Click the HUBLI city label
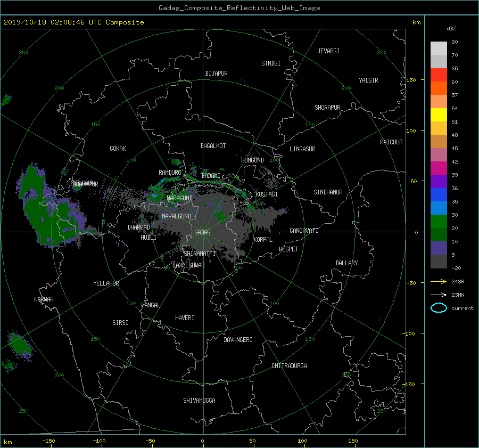The image size is (479, 448). pos(148,237)
